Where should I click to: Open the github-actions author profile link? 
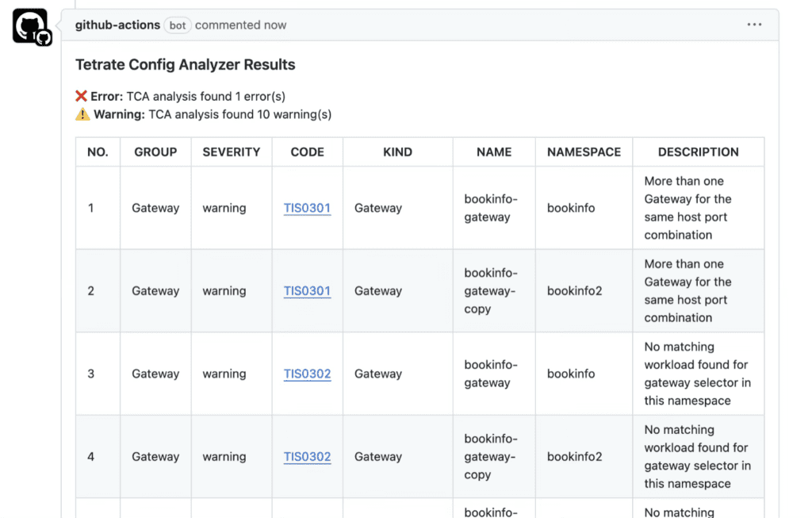pyautogui.click(x=117, y=25)
